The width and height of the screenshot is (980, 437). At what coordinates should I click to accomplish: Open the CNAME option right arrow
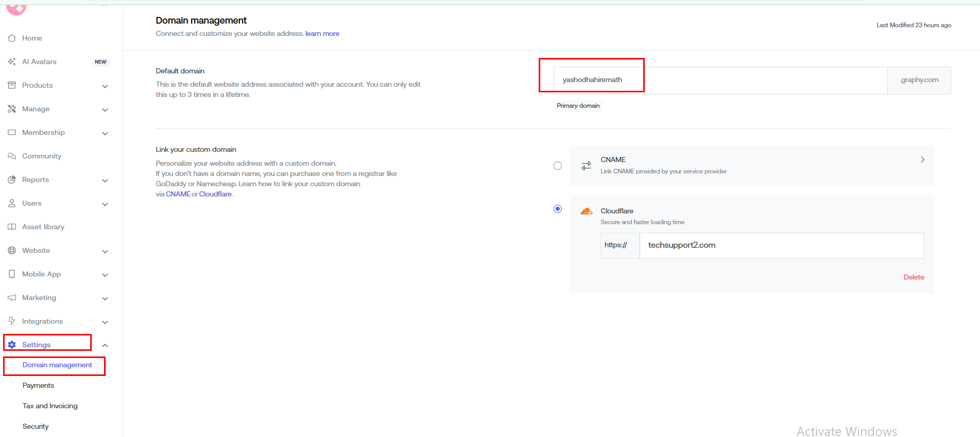tap(923, 160)
